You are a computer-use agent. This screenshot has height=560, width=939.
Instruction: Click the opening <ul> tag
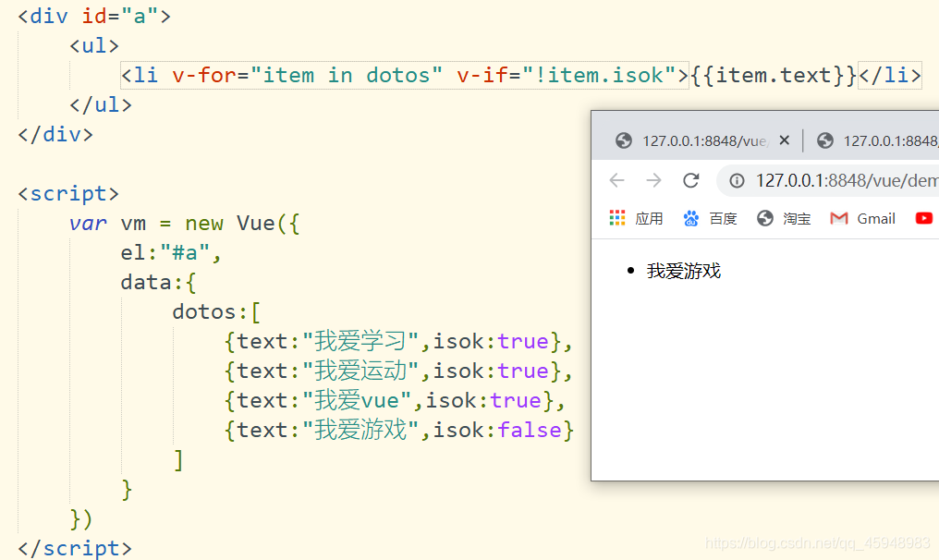94,45
